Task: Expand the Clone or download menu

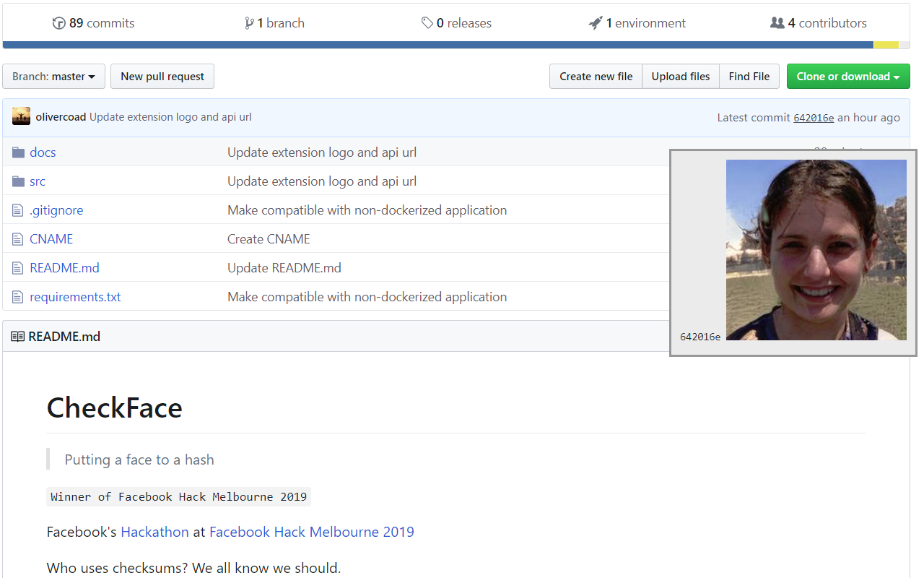Action: [x=848, y=77]
